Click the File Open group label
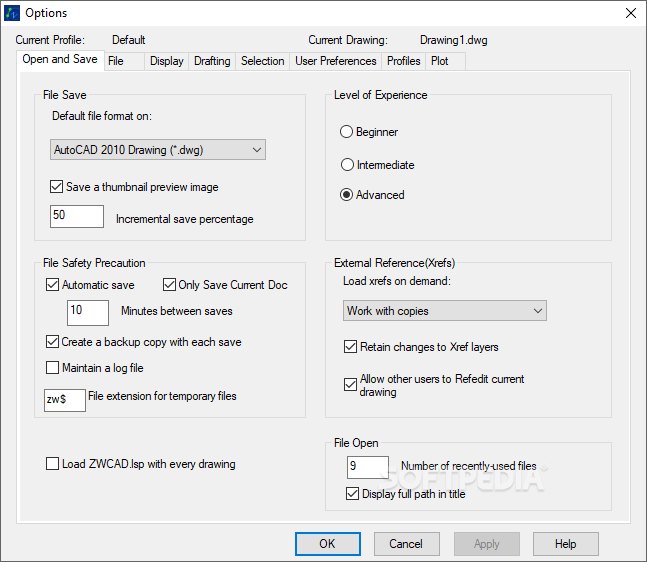 point(356,443)
